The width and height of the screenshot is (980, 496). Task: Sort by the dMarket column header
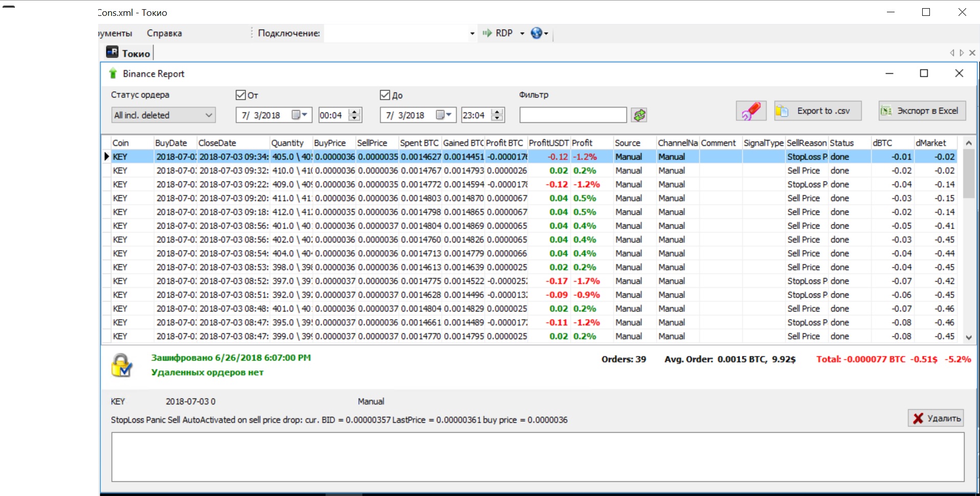[x=935, y=143]
